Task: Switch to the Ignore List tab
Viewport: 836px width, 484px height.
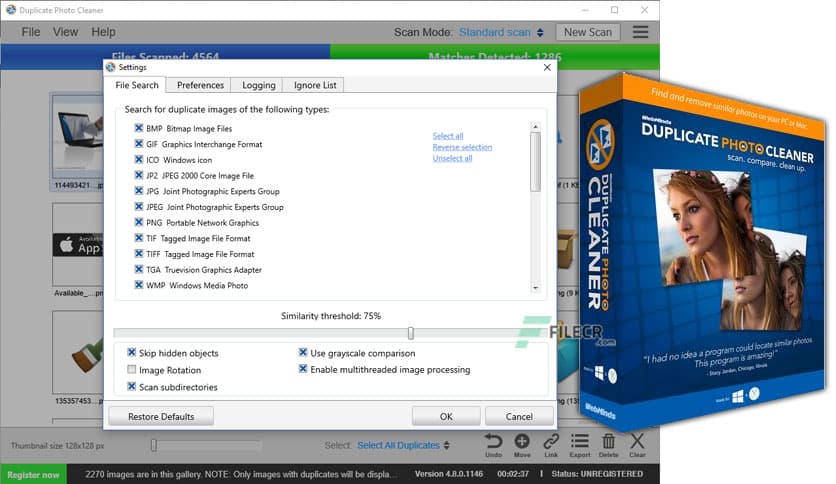Action: (x=315, y=85)
